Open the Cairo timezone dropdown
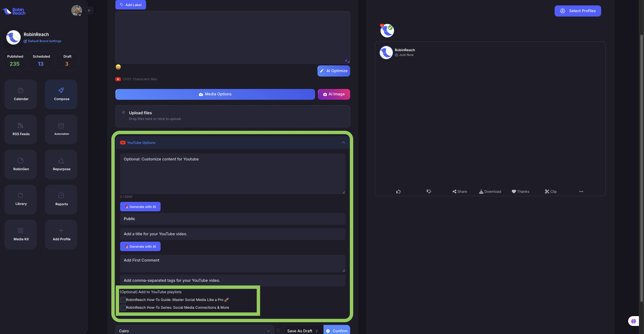The image size is (644, 334). tap(195, 331)
